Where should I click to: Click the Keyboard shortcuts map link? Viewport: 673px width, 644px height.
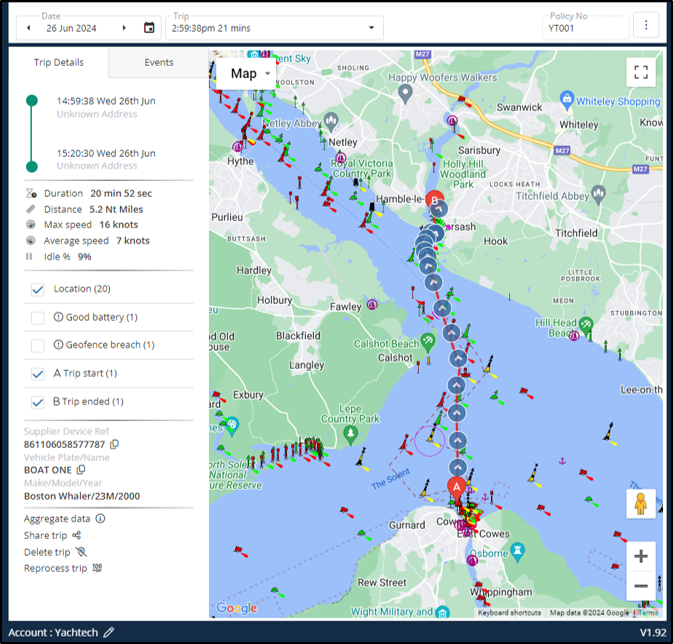[x=509, y=613]
